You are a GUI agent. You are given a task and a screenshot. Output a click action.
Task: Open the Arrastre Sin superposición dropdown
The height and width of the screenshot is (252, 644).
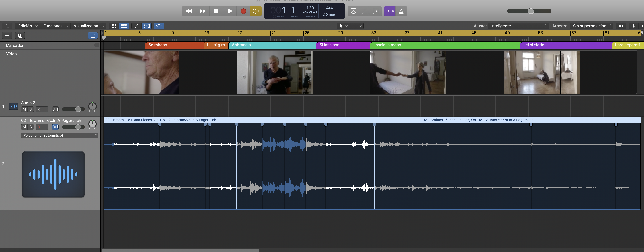591,26
